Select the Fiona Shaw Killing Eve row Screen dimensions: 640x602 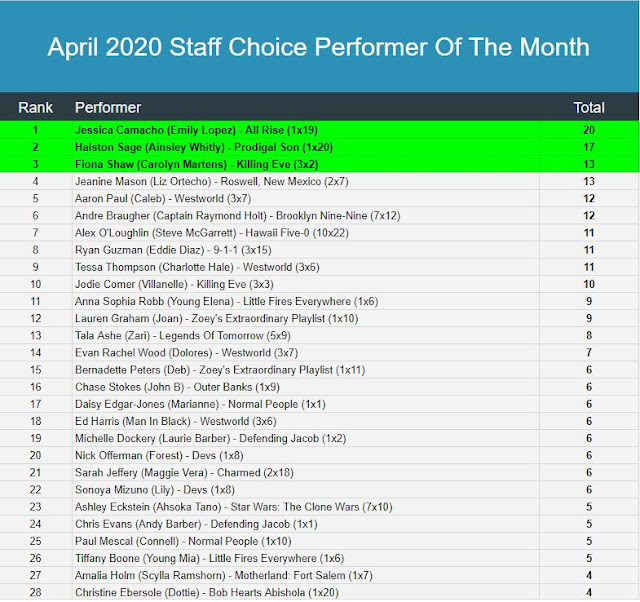pyautogui.click(x=320, y=164)
